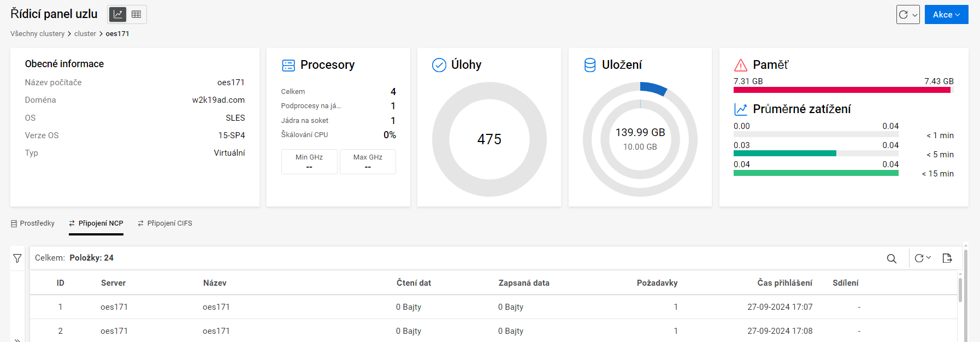Viewport: 980px width, 342px height.
Task: Open the Akce actions dropdown
Action: click(x=946, y=15)
